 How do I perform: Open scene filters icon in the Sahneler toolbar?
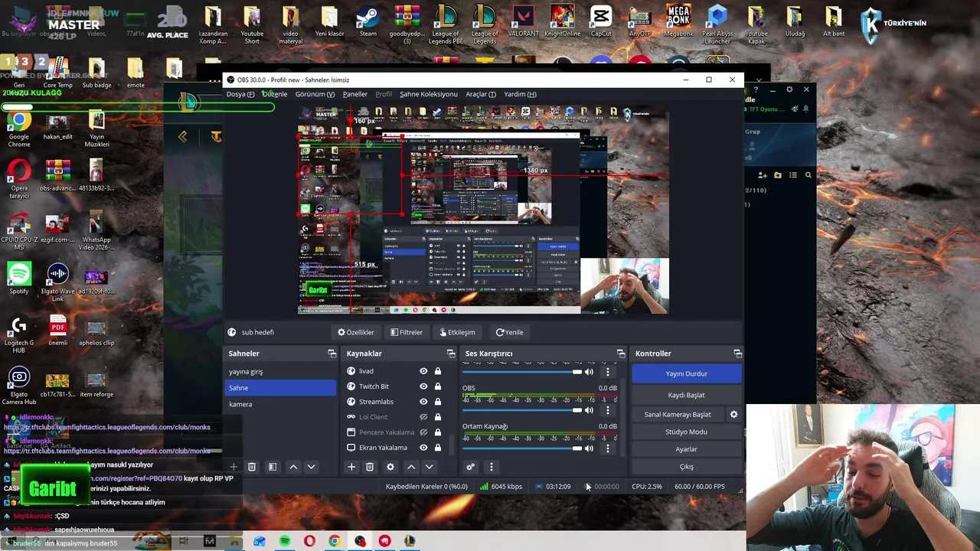pyautogui.click(x=273, y=467)
